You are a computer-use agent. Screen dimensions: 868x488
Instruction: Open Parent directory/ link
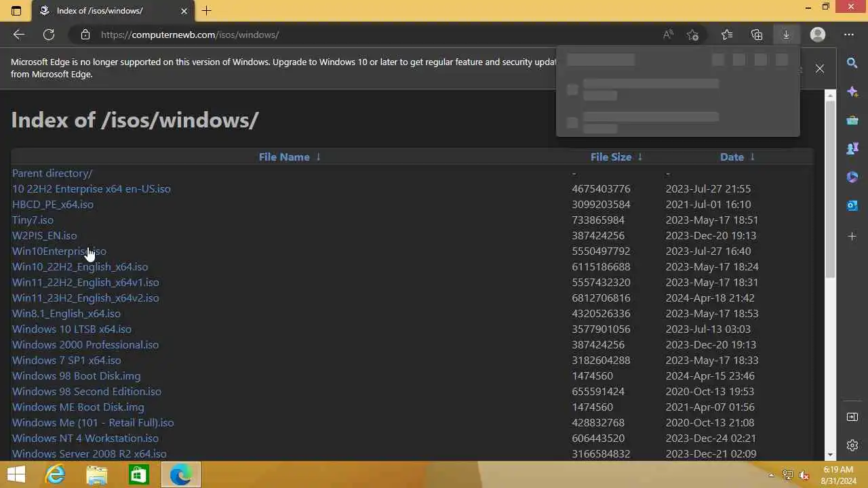coord(52,173)
